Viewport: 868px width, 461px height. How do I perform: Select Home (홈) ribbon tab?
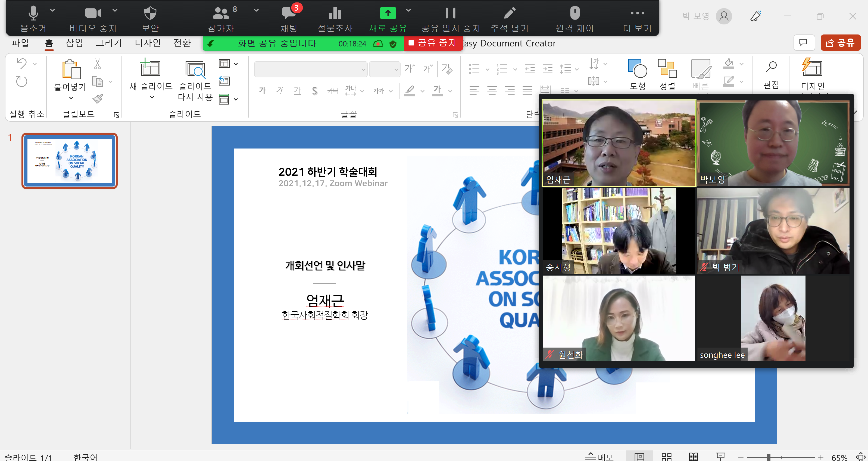click(49, 43)
